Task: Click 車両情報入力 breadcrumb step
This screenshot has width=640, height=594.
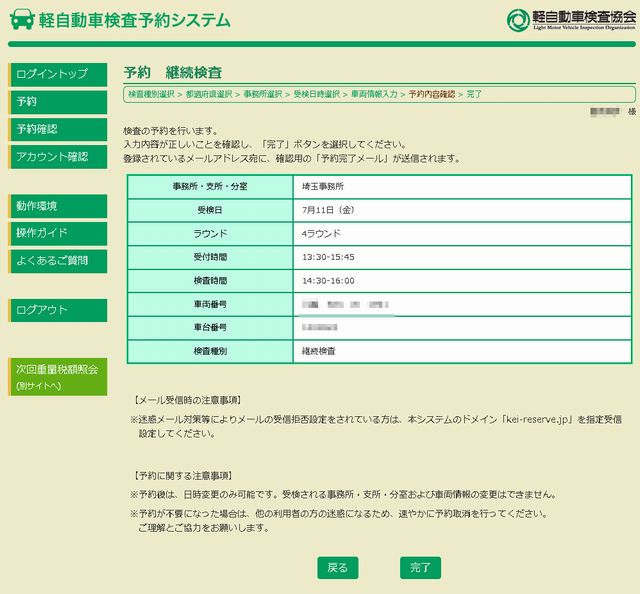Action: coord(374,94)
